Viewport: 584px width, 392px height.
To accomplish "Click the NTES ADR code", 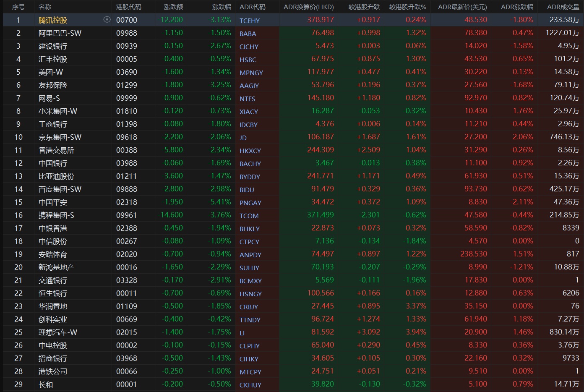I will tap(247, 99).
